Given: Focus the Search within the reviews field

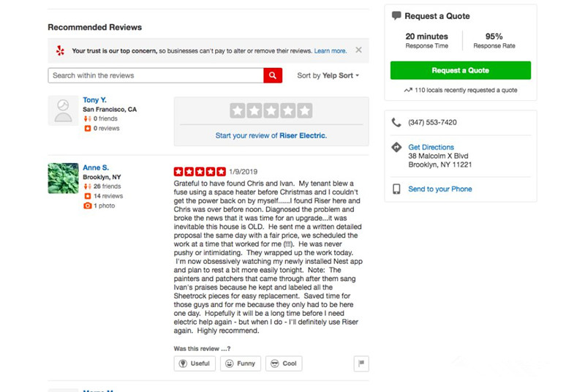Looking at the screenshot, I should pyautogui.click(x=155, y=75).
